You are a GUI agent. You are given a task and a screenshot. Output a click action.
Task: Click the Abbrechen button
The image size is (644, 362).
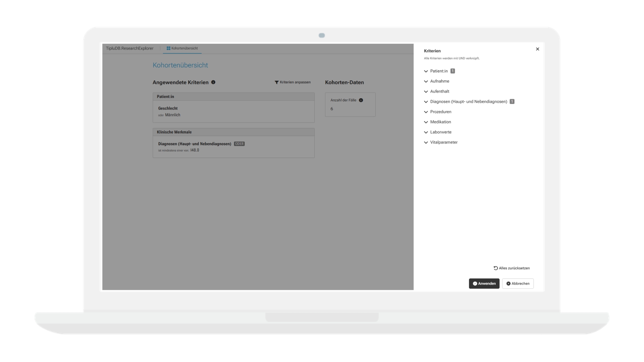coord(518,284)
